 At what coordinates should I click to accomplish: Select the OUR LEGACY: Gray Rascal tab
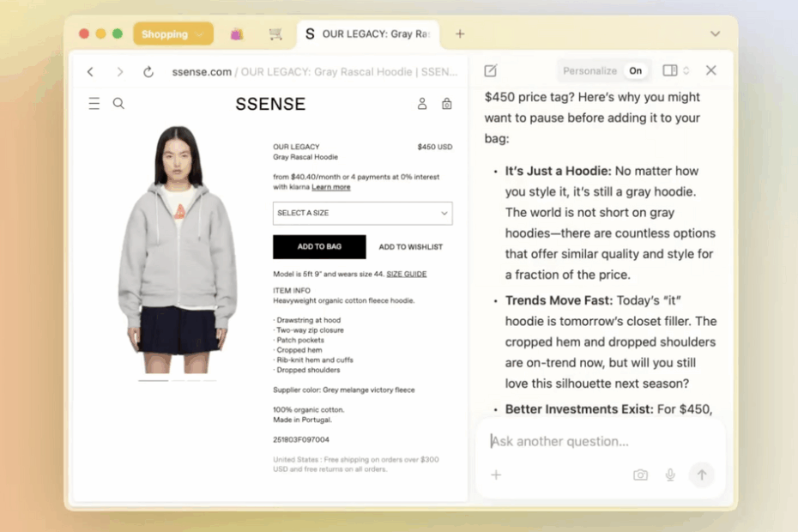[x=368, y=34]
